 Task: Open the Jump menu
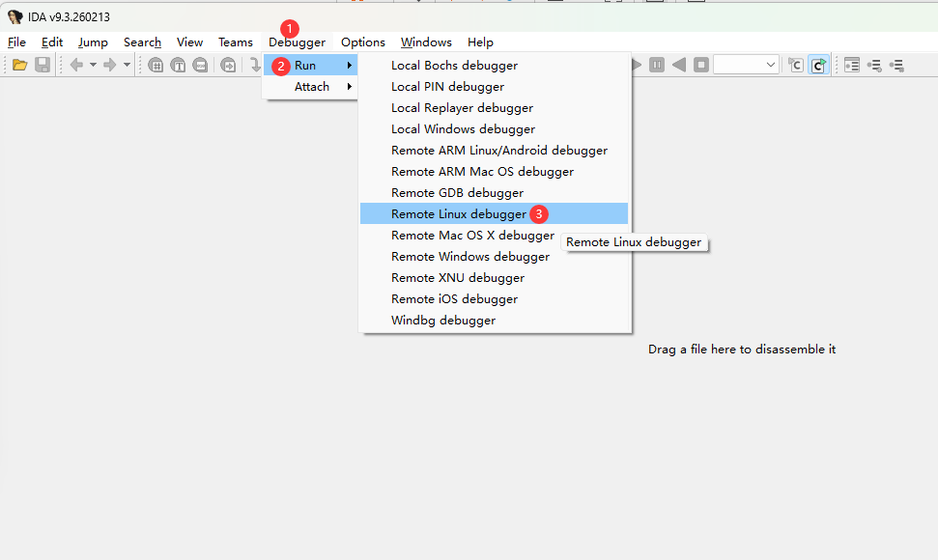point(93,42)
